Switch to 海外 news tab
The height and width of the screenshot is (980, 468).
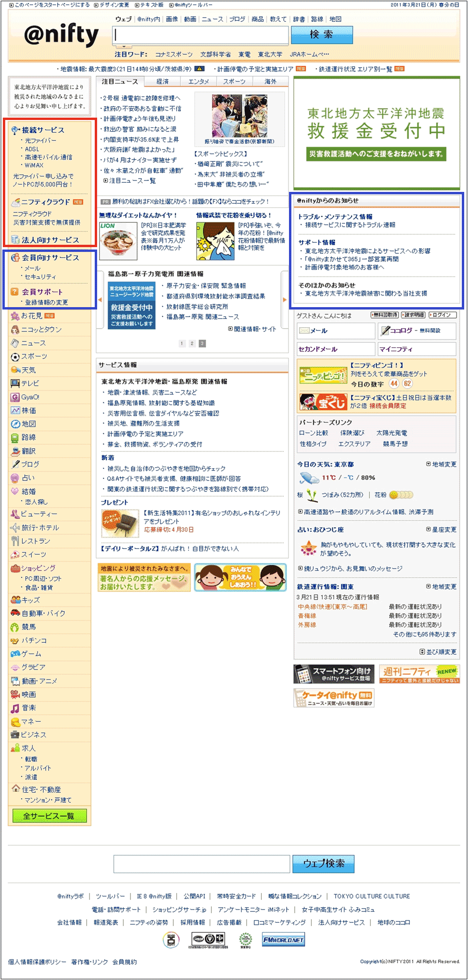[x=270, y=82]
